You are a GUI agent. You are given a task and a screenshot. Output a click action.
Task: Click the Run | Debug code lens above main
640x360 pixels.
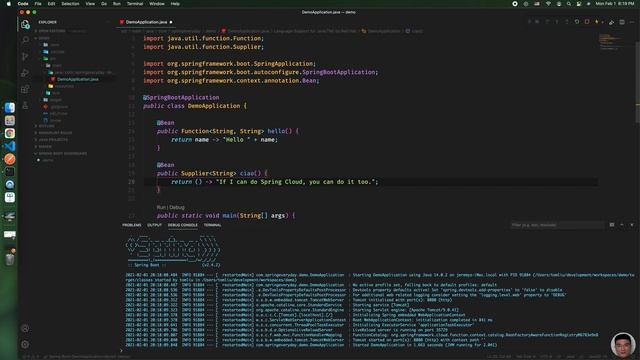(171, 207)
